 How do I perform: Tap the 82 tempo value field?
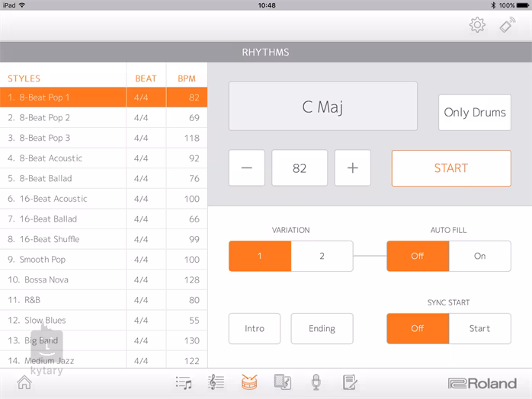(300, 168)
